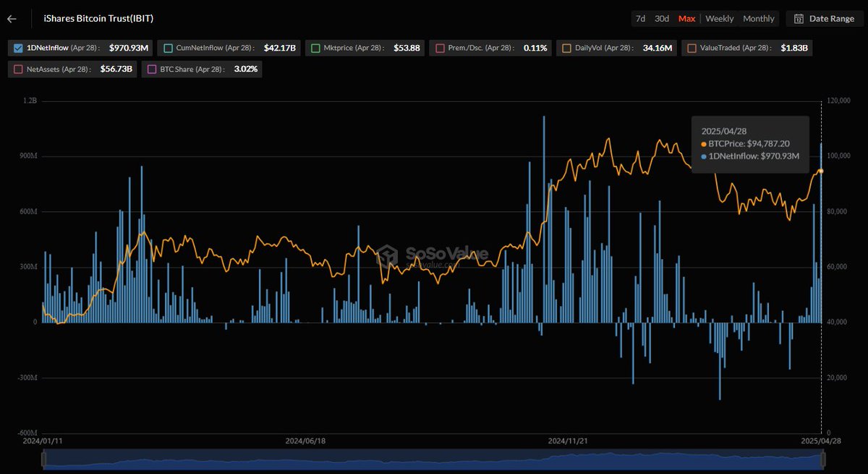This screenshot has height=474, width=868.
Task: Click the left handle of range slider
Action: click(44, 459)
